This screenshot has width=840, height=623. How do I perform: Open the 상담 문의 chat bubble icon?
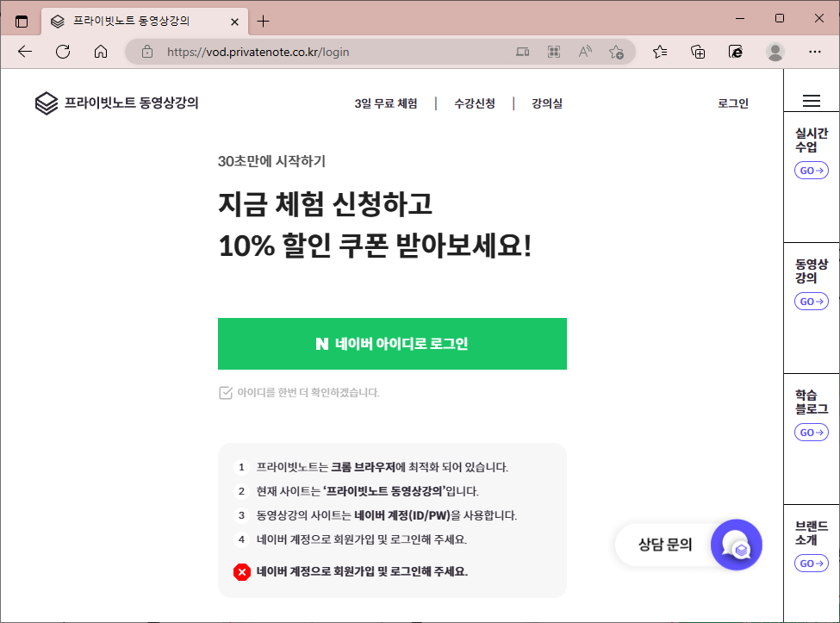[736, 545]
